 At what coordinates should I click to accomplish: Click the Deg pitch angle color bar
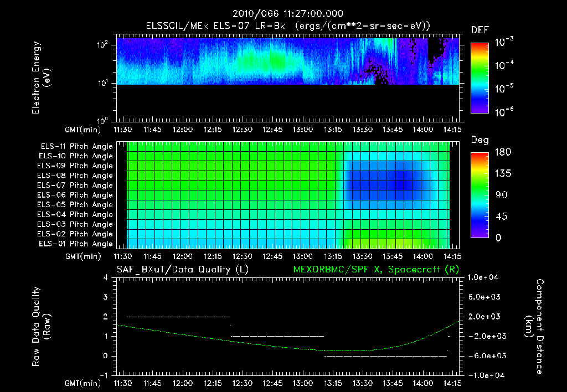(480, 195)
